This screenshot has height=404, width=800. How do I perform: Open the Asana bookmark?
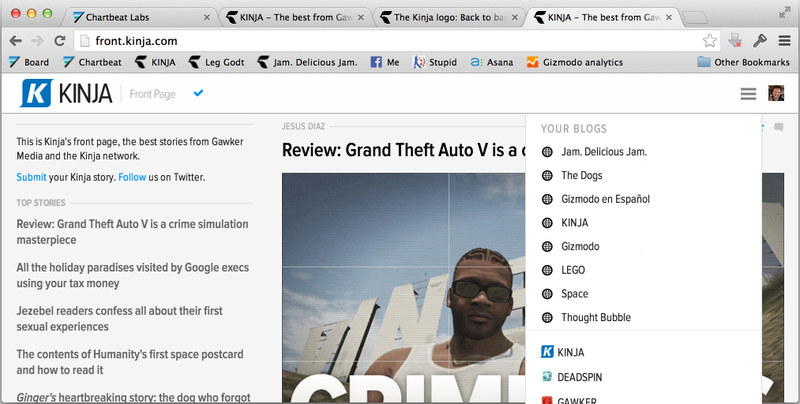pyautogui.click(x=492, y=62)
